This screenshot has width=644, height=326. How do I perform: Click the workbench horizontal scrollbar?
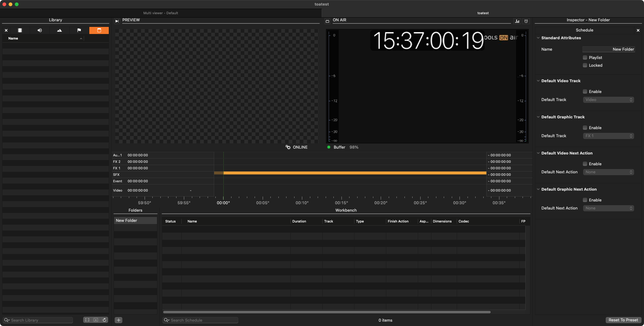coord(327,312)
